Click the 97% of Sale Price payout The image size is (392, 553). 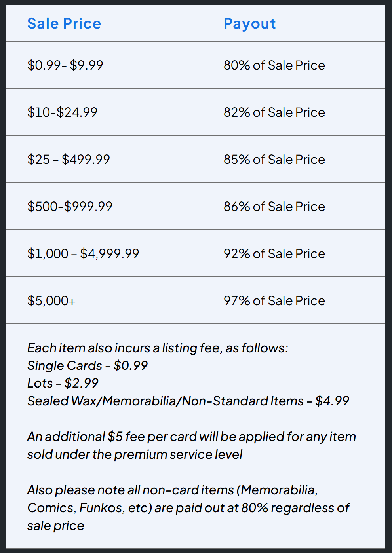(x=274, y=300)
